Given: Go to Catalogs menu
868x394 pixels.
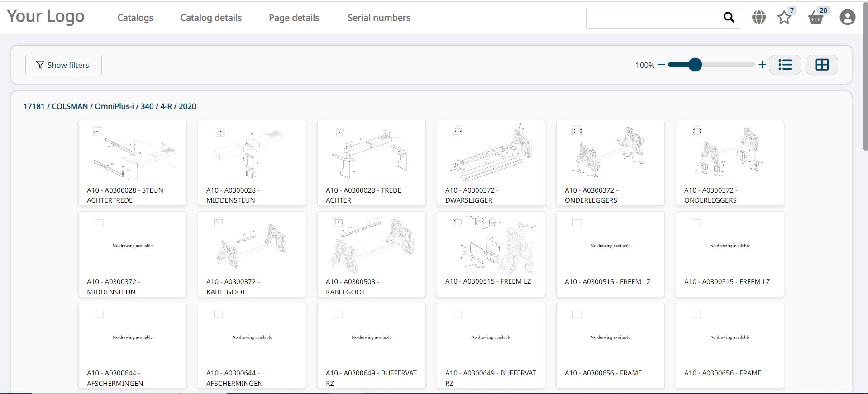Looking at the screenshot, I should pos(135,18).
